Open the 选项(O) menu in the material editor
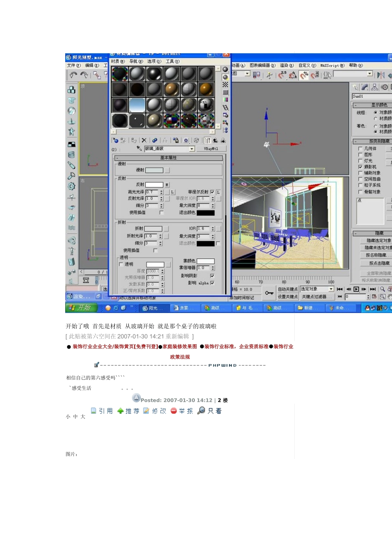 [x=154, y=62]
